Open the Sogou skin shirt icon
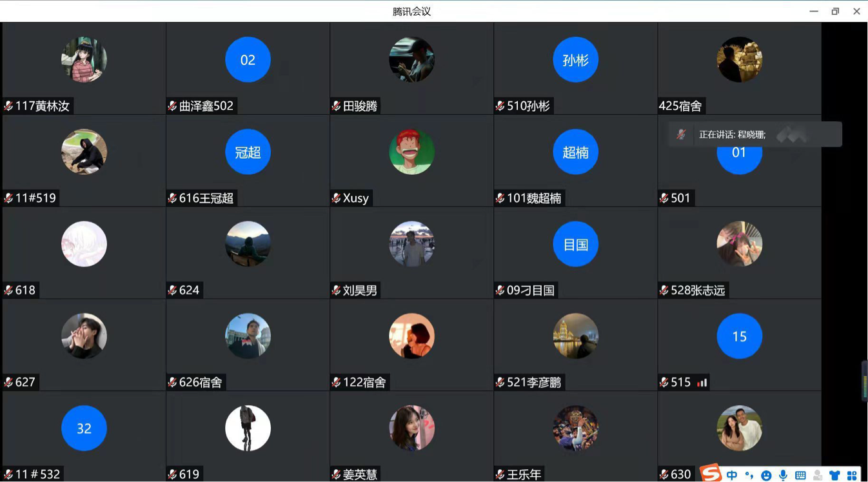 (834, 476)
